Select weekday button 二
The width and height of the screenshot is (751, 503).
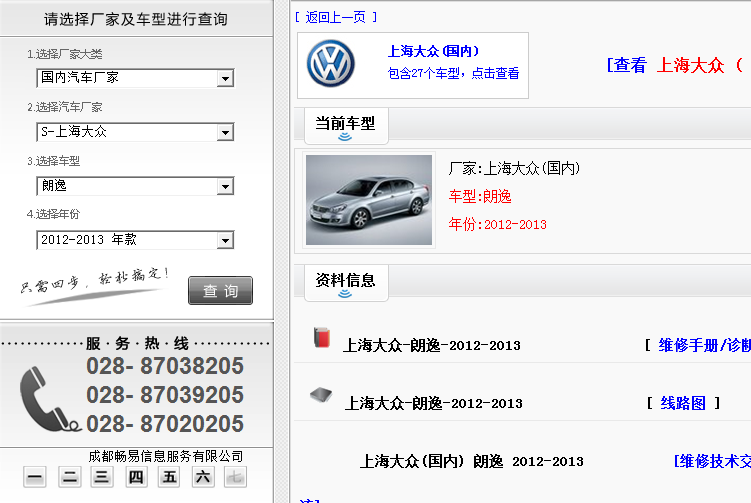69,477
